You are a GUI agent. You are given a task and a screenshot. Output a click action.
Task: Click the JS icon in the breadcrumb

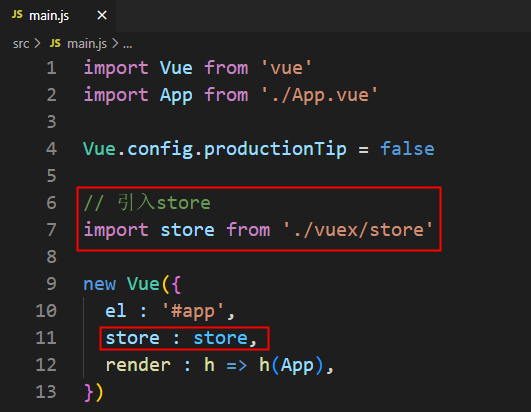coord(55,43)
